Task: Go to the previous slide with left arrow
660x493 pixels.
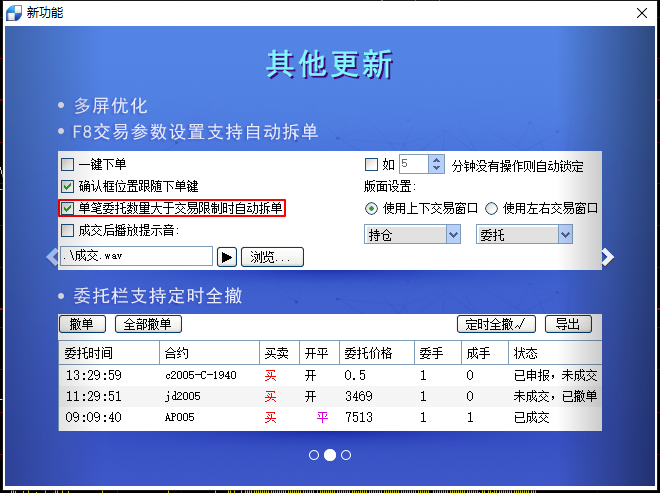Action: click(53, 258)
